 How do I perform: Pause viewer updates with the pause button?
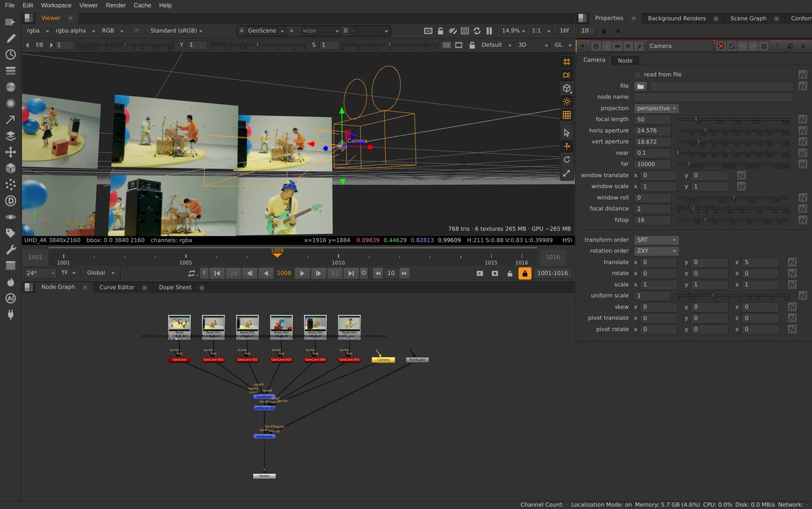[489, 31]
